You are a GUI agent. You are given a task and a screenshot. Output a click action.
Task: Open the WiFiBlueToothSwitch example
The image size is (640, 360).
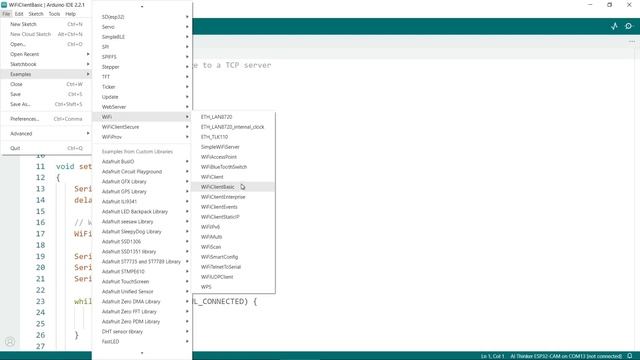[x=233, y=167]
